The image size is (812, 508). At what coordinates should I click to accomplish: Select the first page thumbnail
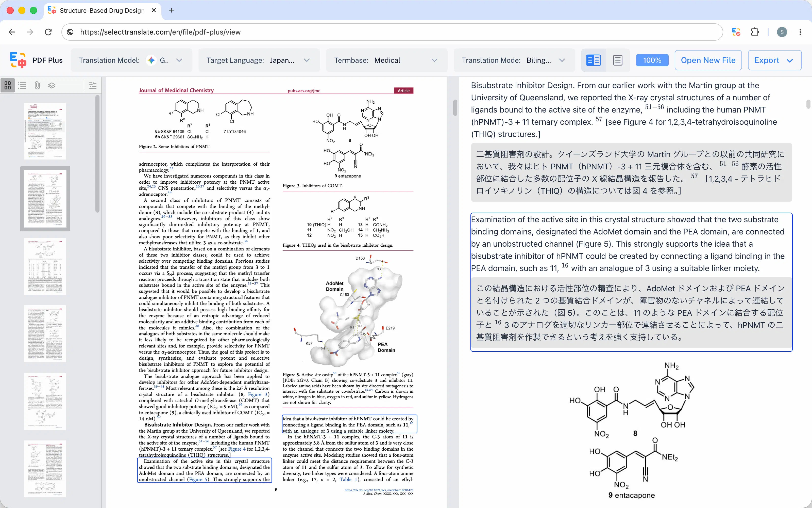pos(45,131)
